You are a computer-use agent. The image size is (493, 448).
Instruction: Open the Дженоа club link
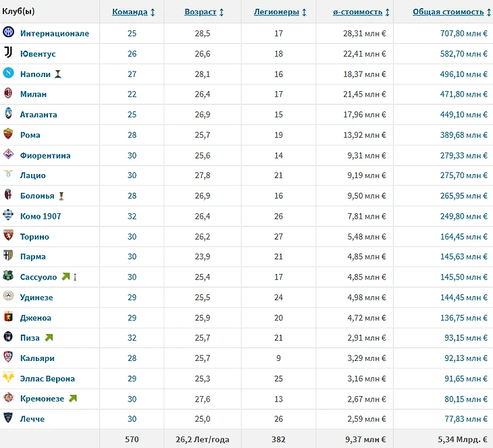point(36,318)
